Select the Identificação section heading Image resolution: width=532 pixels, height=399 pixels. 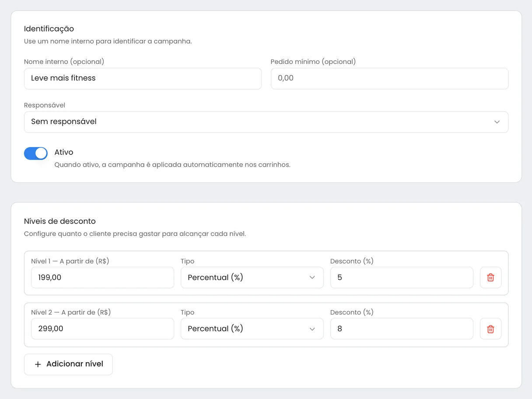pos(49,29)
